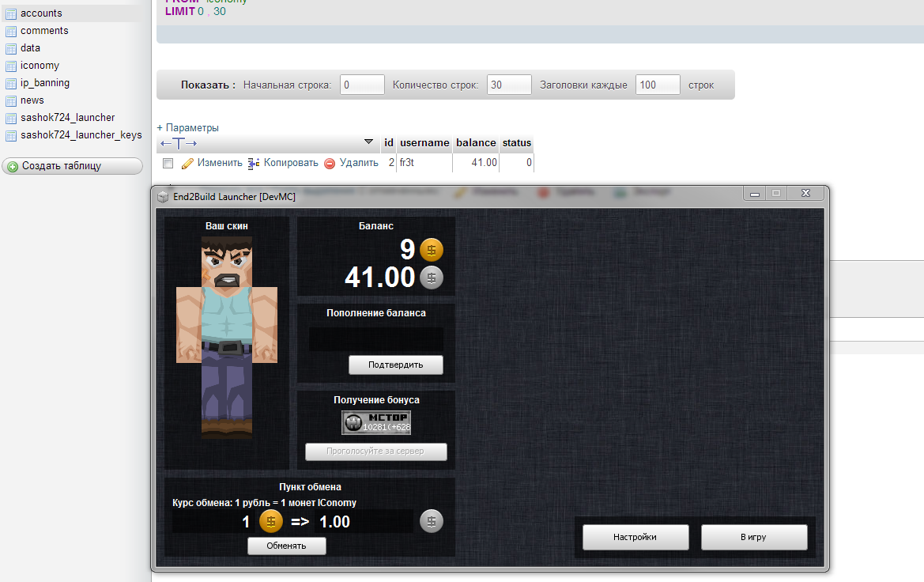Click the player skin preview
Viewport: 924px width, 582px height.
[227, 338]
